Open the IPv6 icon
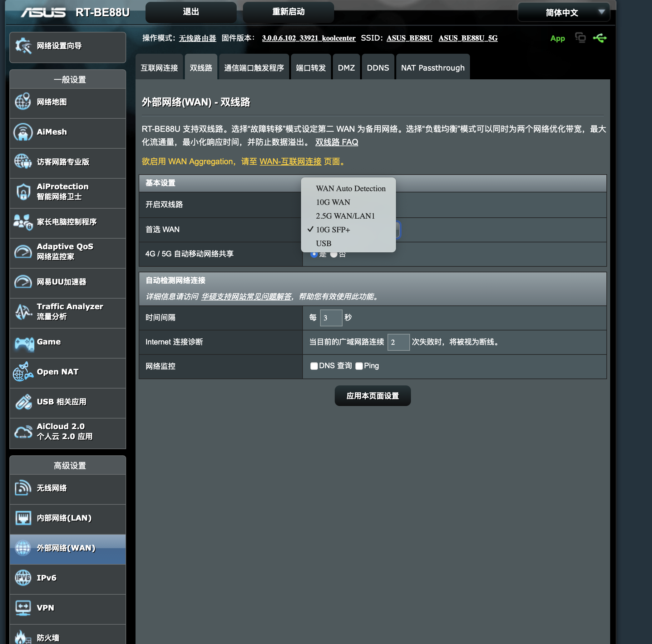The width and height of the screenshot is (652, 644). [23, 577]
